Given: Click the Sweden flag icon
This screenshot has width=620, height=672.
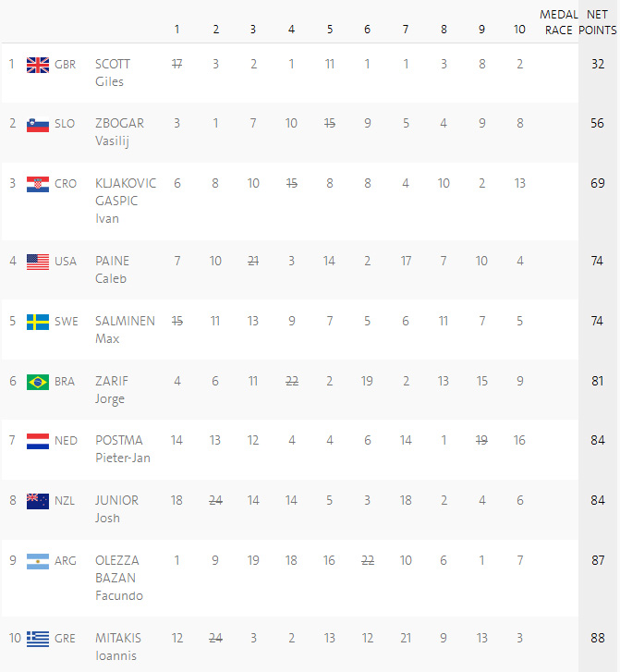Looking at the screenshot, I should point(37,322).
